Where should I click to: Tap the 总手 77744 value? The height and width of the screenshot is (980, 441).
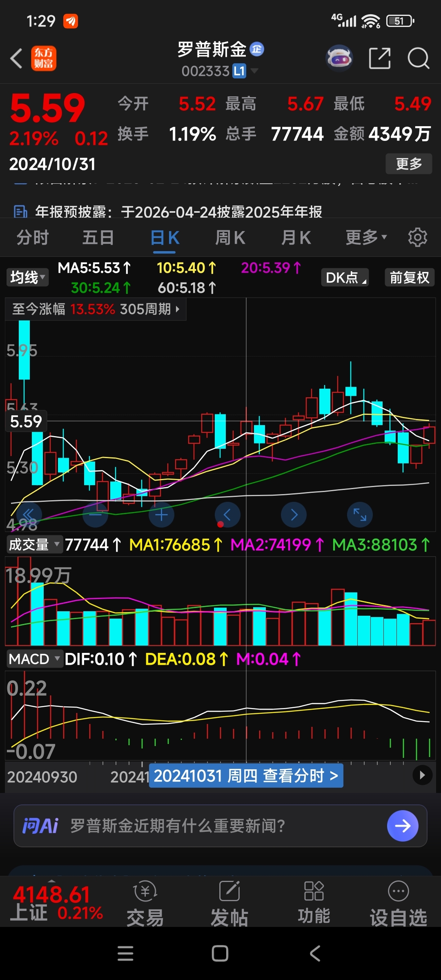[x=274, y=134]
